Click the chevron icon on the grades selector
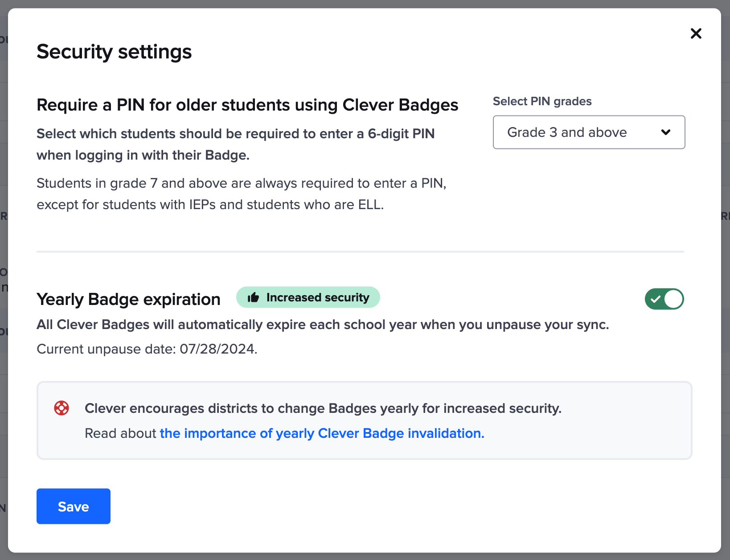Image resolution: width=730 pixels, height=560 pixels. click(666, 132)
